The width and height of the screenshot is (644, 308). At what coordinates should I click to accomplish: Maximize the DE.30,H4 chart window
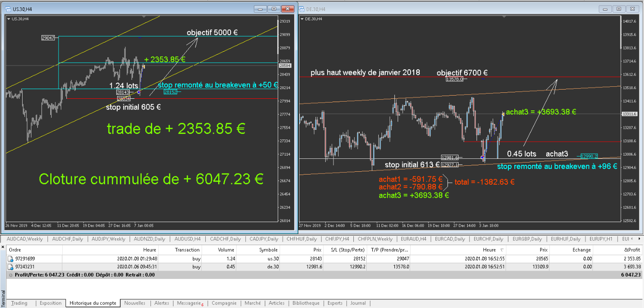619,9
